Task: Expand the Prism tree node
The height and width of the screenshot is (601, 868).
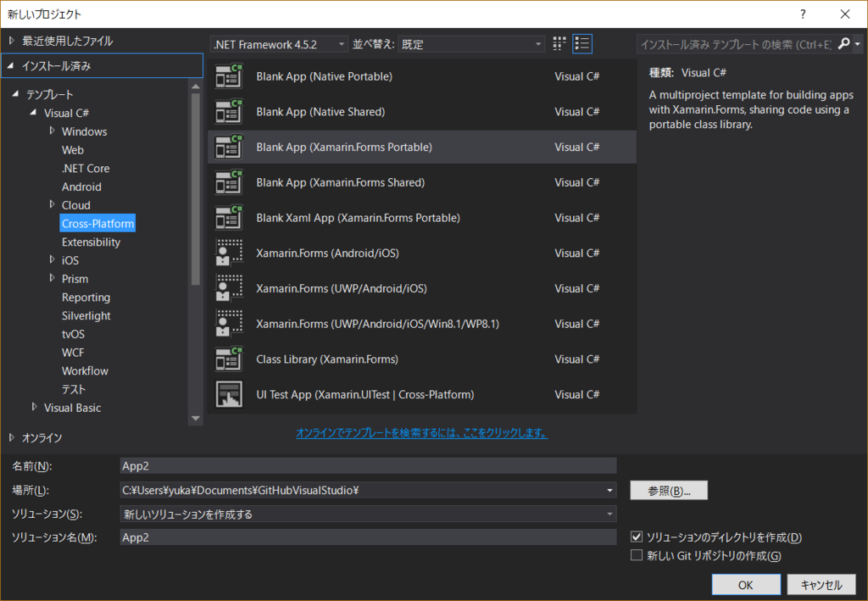Action: tap(52, 278)
